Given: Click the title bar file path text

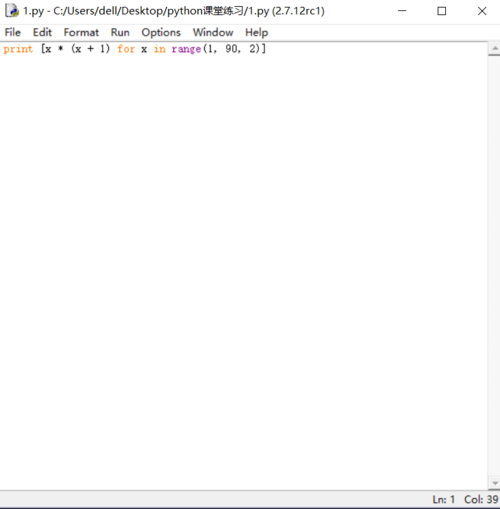Looking at the screenshot, I should click(174, 11).
